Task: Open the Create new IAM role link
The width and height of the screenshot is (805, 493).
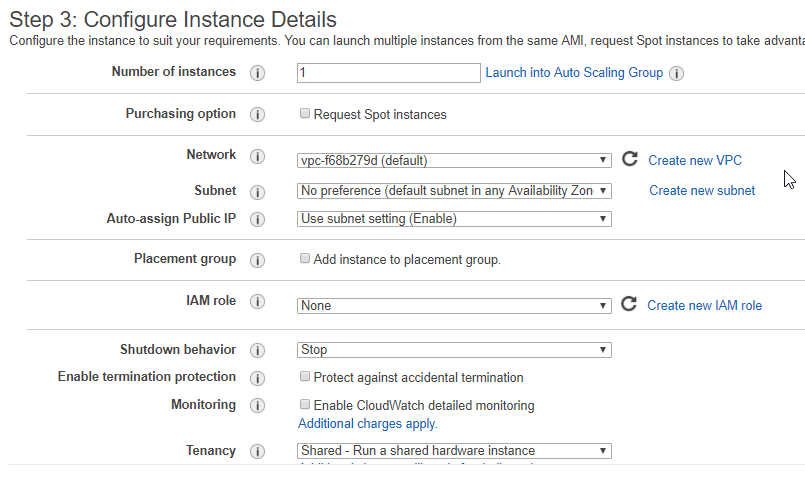Action: point(704,306)
